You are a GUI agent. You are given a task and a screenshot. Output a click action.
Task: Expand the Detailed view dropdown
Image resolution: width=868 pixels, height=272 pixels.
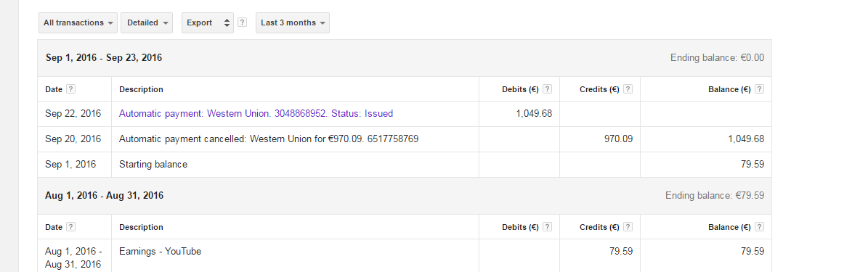pos(147,22)
